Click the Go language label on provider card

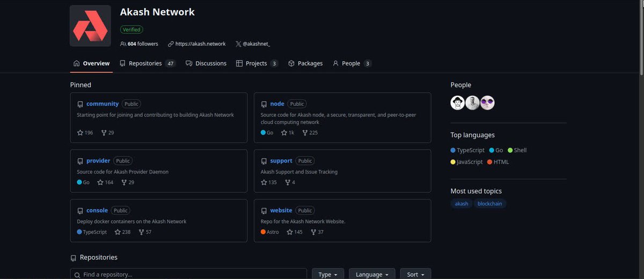(x=86, y=183)
